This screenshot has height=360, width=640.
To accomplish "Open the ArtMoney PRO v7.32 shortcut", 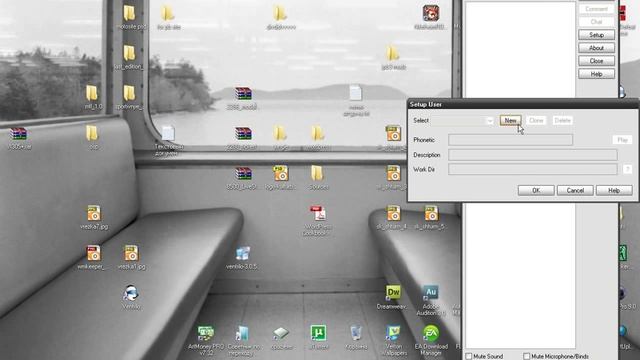I will [206, 333].
